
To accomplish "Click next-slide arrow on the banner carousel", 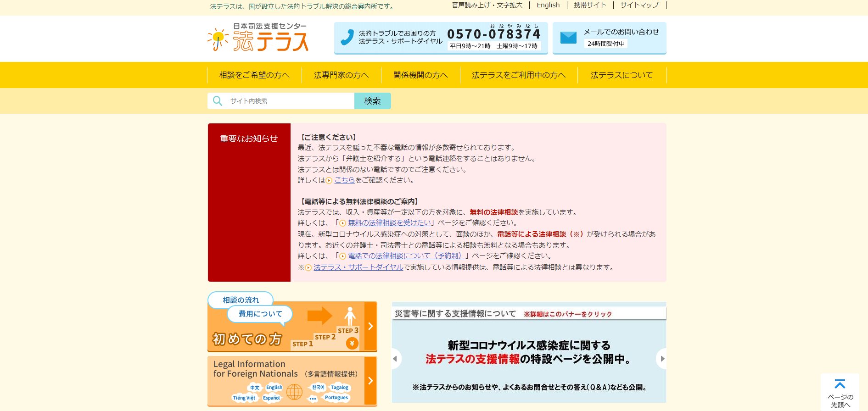I will (x=661, y=359).
